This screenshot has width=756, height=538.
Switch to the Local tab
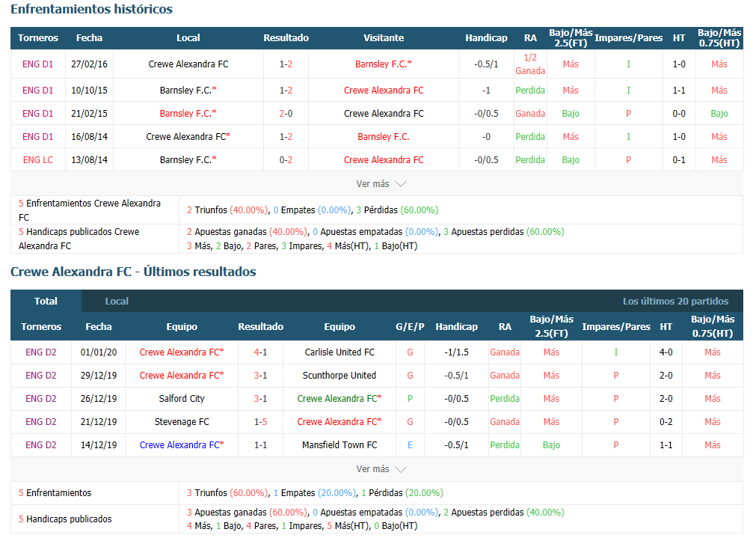pos(117,301)
